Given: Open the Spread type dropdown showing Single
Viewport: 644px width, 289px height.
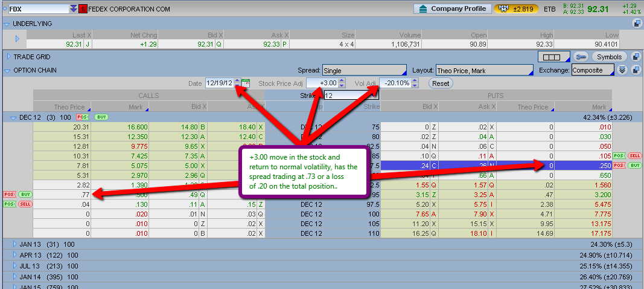Looking at the screenshot, I should click(364, 70).
